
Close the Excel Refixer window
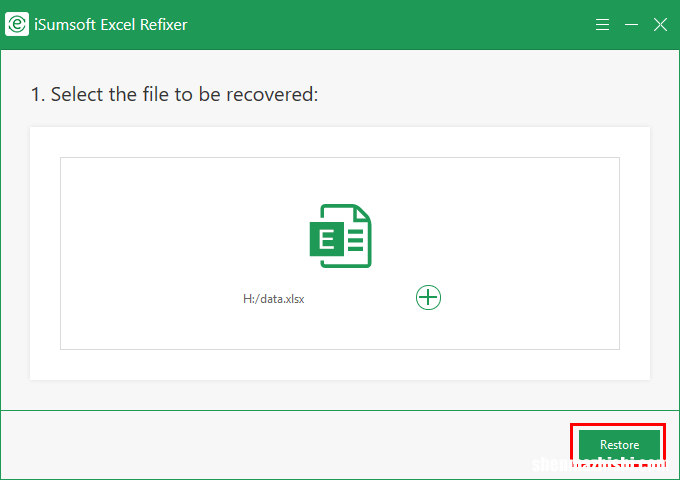point(660,25)
